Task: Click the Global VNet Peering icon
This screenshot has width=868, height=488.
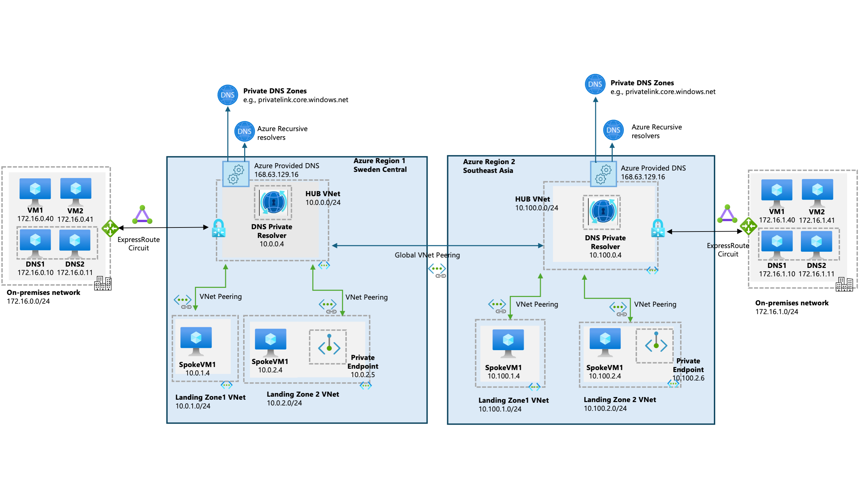Action: [437, 271]
